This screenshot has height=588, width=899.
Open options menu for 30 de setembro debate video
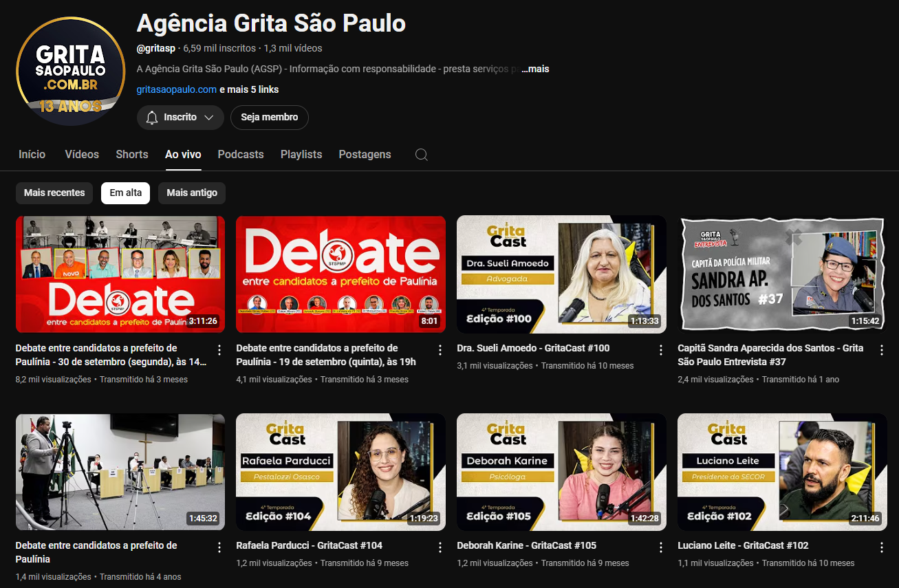tap(219, 350)
